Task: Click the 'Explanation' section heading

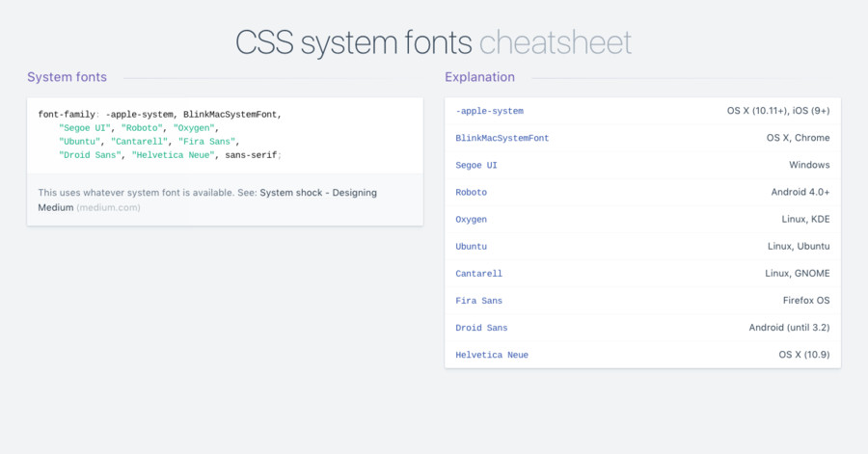Action: (480, 77)
